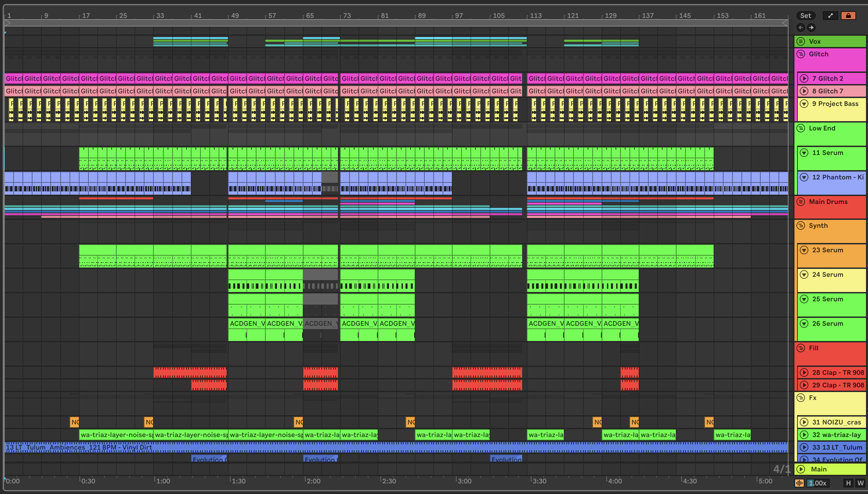Fold the Synth group track
868x494 pixels.
coord(801,225)
